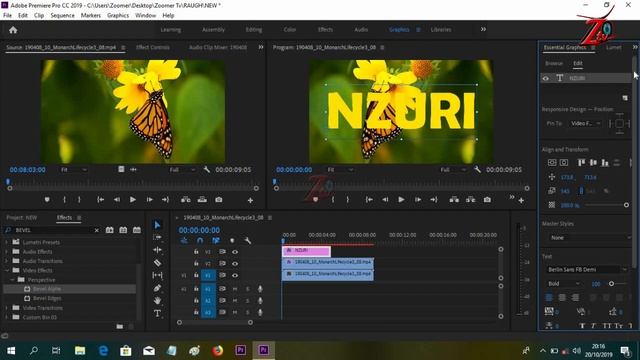
Task: Open Pin To dropdown
Action: click(x=586, y=123)
